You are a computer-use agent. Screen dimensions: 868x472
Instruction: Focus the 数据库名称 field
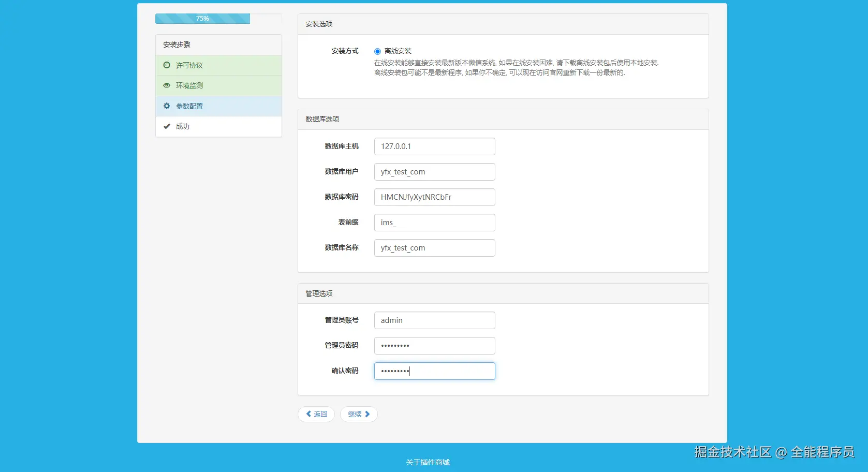pyautogui.click(x=435, y=248)
